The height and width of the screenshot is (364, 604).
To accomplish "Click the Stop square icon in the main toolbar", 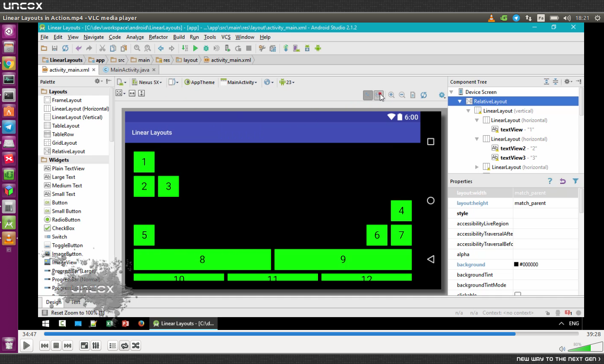I will 249,48.
